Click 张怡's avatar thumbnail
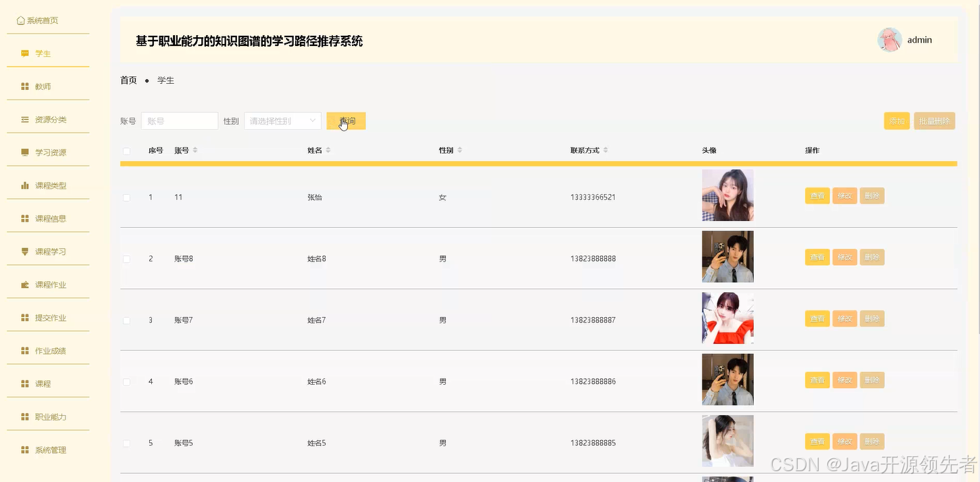980x482 pixels. (x=727, y=195)
